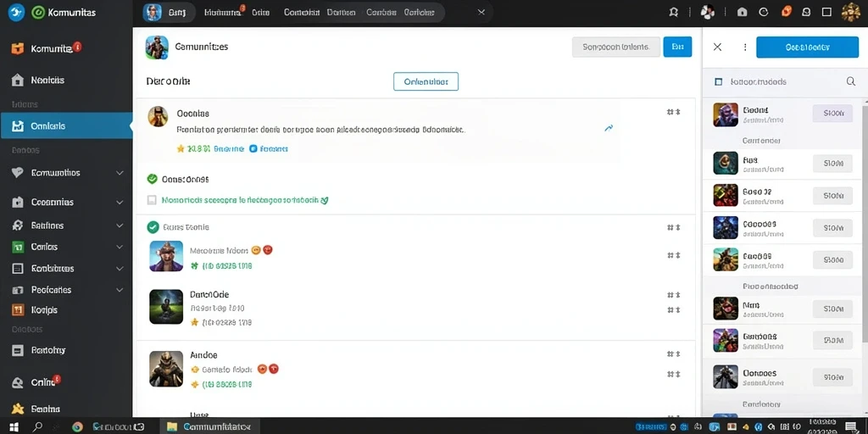Image resolution: width=868 pixels, height=434 pixels.
Task: Click the blue share arrow in the first post
Action: click(609, 128)
